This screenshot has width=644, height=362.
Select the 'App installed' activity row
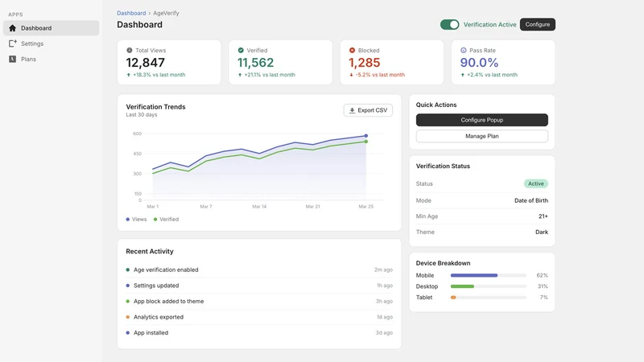(259, 333)
